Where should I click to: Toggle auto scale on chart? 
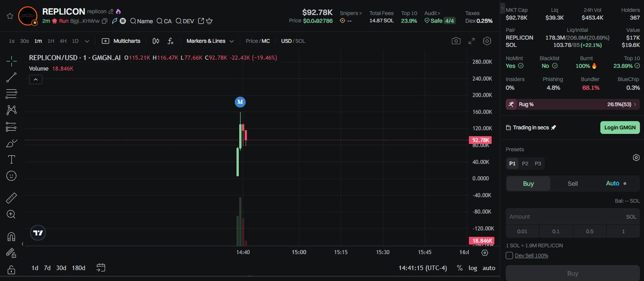[x=489, y=268]
